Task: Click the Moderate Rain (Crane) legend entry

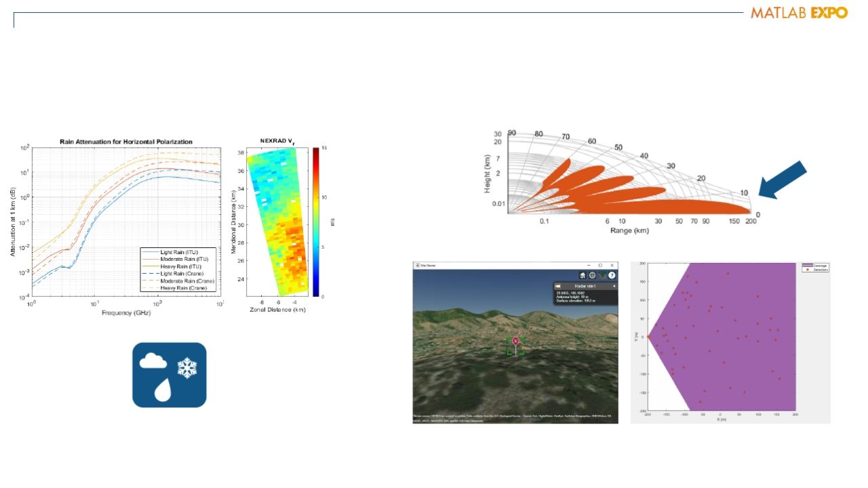Action: [x=177, y=281]
